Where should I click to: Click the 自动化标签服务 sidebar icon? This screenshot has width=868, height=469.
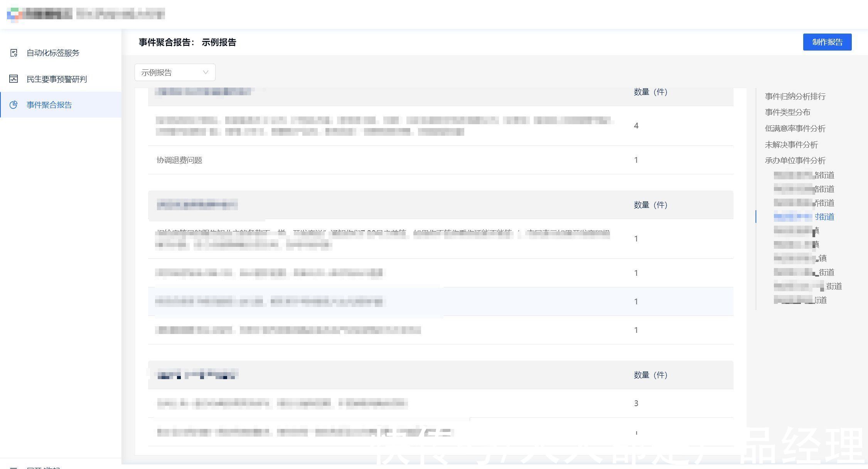click(x=13, y=53)
